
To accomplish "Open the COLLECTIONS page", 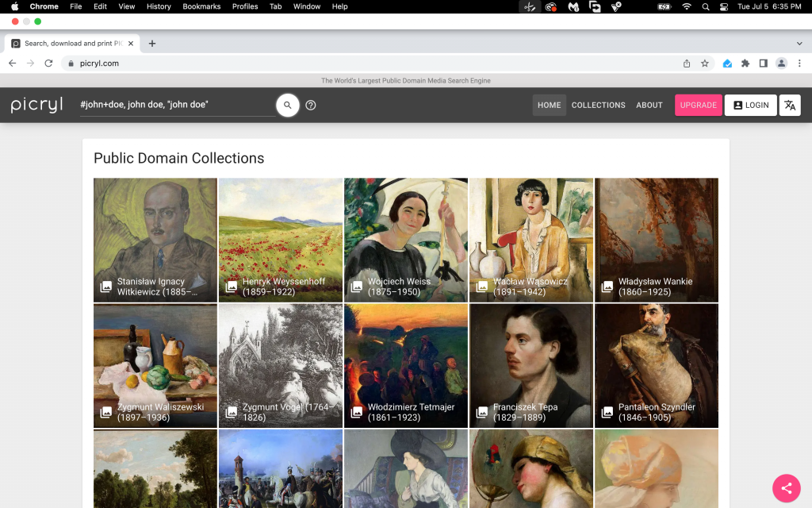I will click(x=598, y=106).
